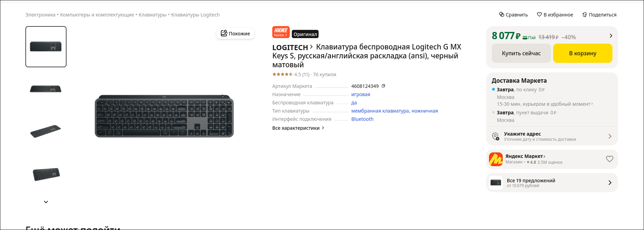Image resolution: width=644 pixels, height=230 pixels.
Task: Open the Bluetooth interface link
Action: (x=362, y=119)
